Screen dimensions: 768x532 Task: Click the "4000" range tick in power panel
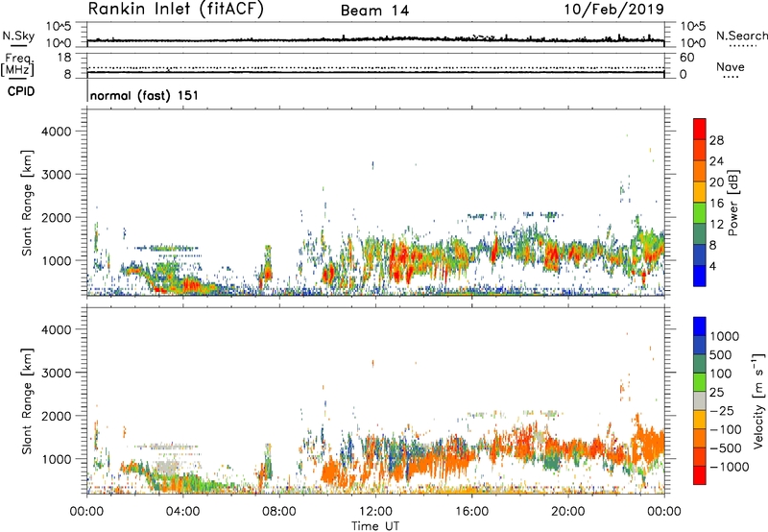[x=56, y=132]
